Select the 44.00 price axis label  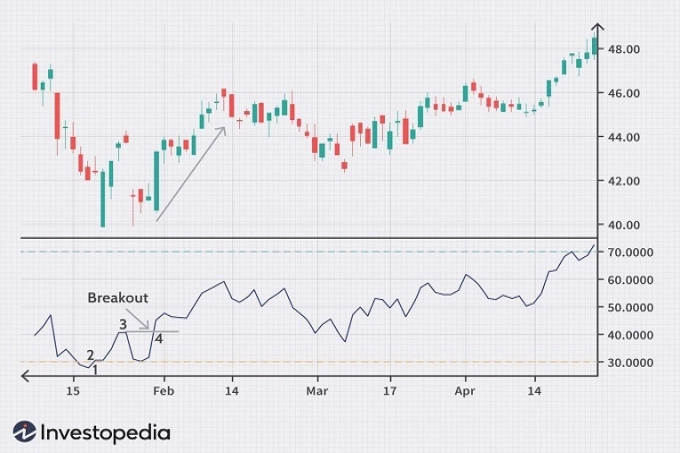pyautogui.click(x=624, y=137)
